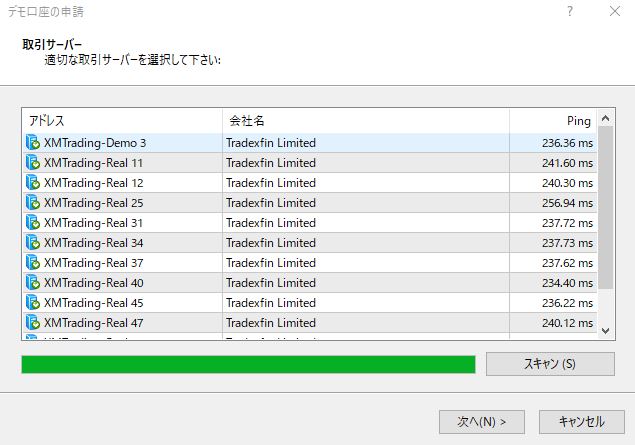
Task: Click server icon beside XMTrading-Real 11
Action: point(33,163)
